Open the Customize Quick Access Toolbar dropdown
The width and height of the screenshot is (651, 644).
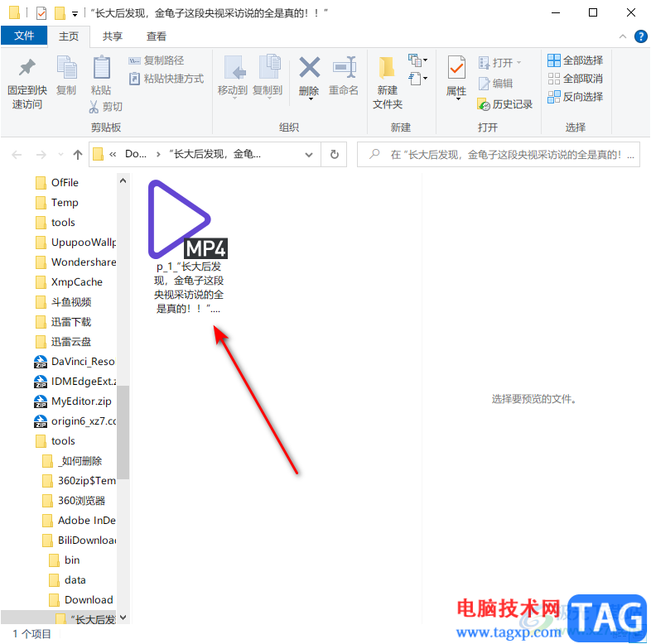tap(75, 14)
